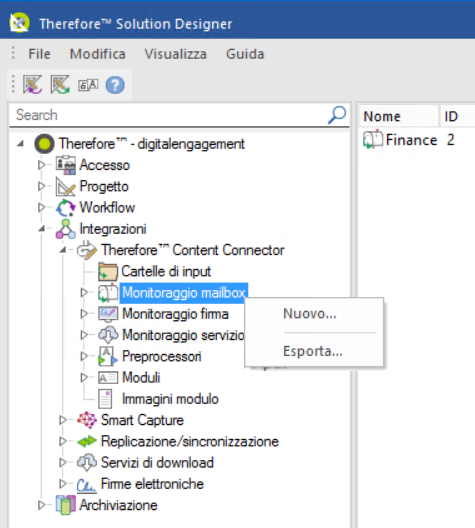Select the 'Smart Capture' tree label
This screenshot has width=475, height=528.
coord(142,420)
